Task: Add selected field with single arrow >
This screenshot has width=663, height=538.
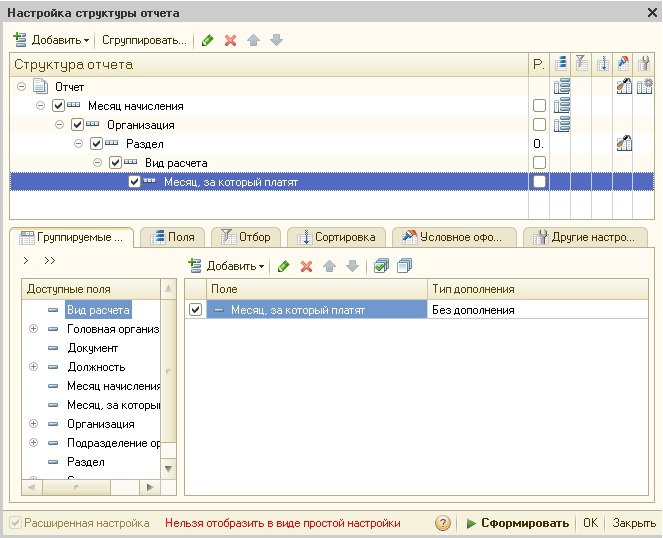Action: click(x=26, y=261)
